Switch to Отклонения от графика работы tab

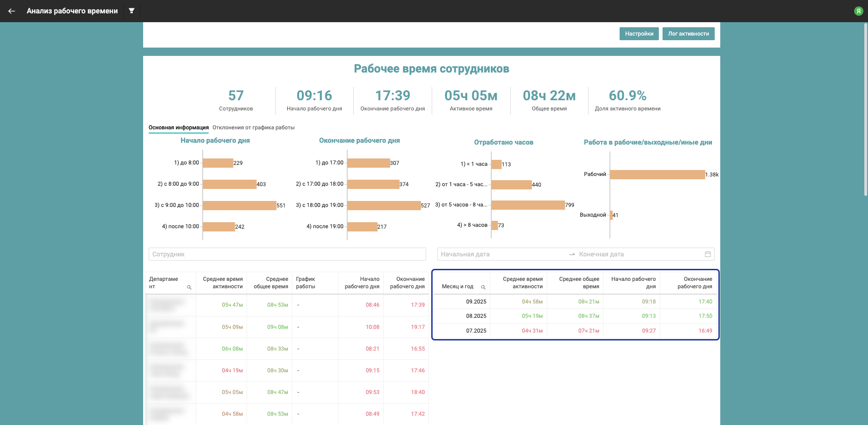tap(253, 127)
